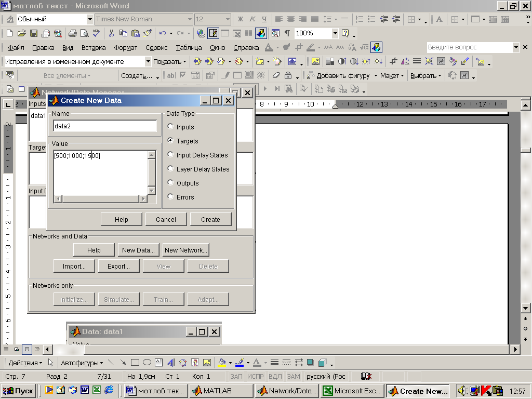
Task: Open the Выбрать dropdown in diagram toolbar
Action: pos(426,76)
